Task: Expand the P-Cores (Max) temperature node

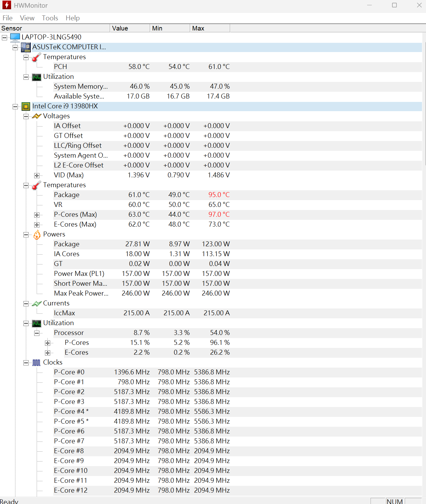Action: click(37, 215)
